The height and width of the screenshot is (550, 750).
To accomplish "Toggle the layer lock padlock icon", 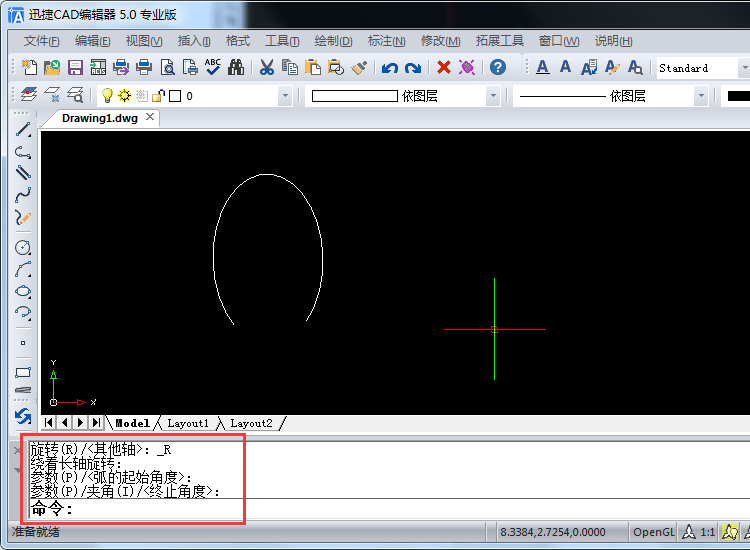I will click(x=157, y=96).
